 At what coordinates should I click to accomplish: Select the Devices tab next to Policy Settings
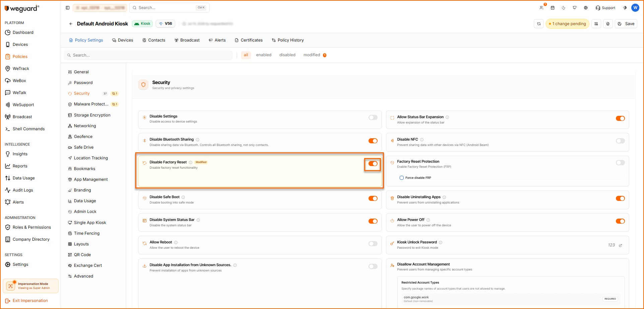123,40
